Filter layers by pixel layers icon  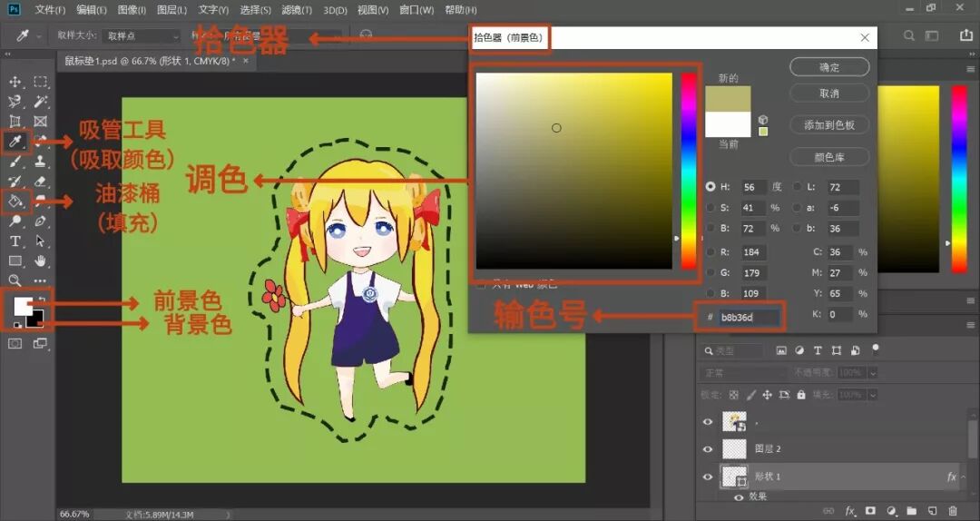coord(781,351)
